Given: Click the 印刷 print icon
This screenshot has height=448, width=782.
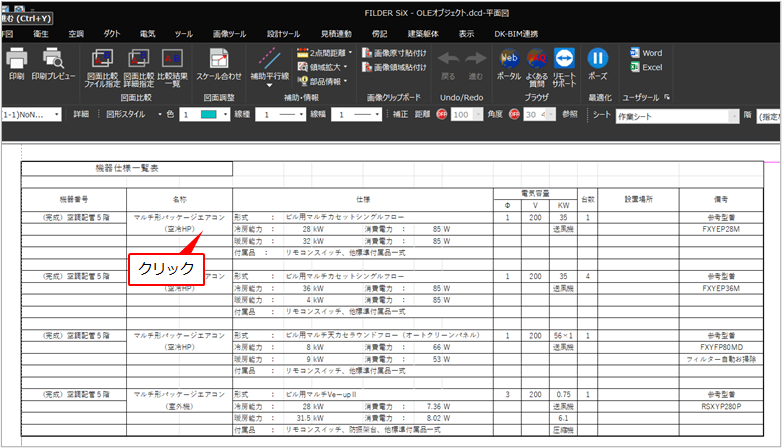Looking at the screenshot, I should click(x=16, y=61).
